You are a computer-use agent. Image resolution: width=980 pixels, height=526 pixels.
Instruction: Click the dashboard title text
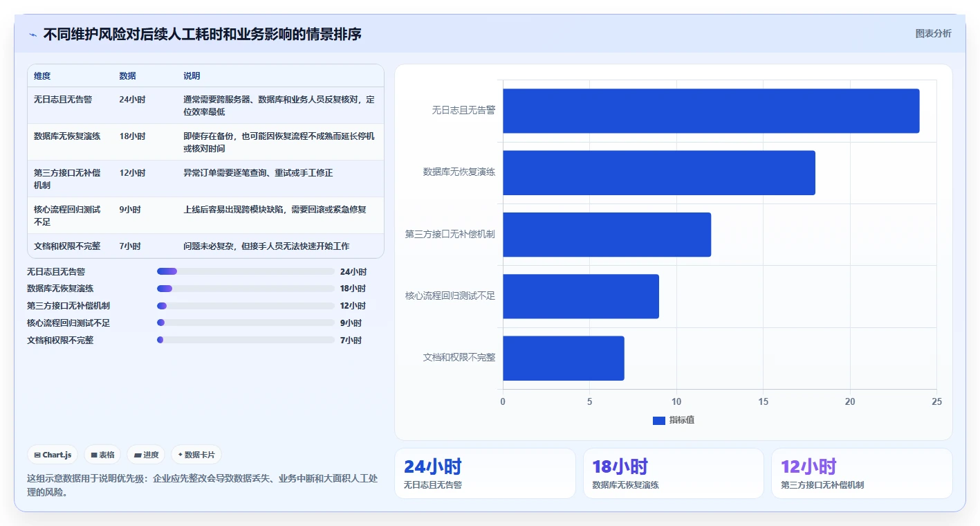pyautogui.click(x=202, y=35)
